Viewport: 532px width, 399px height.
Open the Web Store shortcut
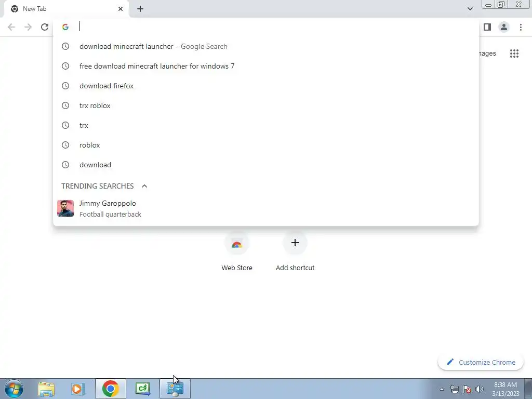[237, 250]
